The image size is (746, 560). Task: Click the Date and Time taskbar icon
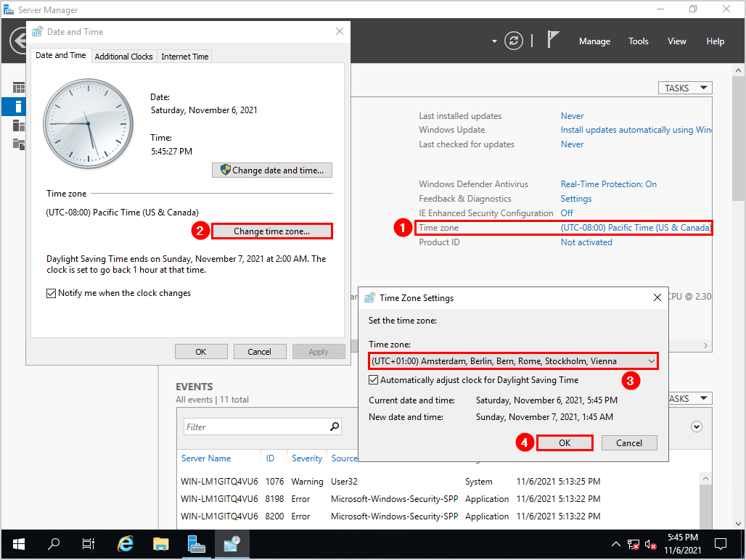coord(231,544)
